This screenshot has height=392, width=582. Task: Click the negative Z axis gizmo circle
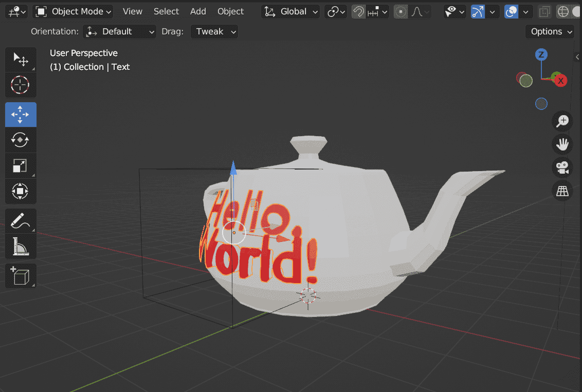(541, 104)
